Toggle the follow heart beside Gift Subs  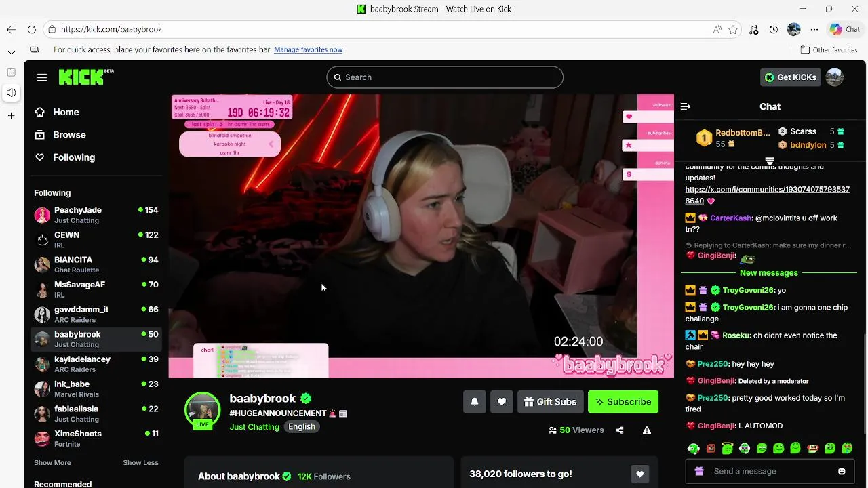click(x=502, y=402)
